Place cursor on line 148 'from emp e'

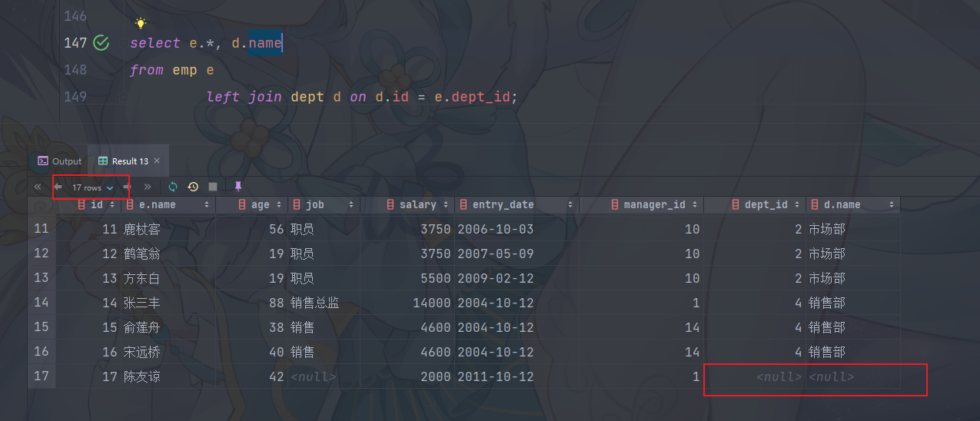pyautogui.click(x=171, y=70)
